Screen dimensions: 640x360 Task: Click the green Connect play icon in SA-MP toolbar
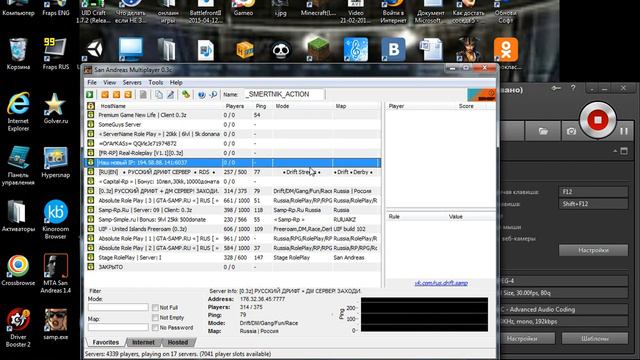click(90, 95)
